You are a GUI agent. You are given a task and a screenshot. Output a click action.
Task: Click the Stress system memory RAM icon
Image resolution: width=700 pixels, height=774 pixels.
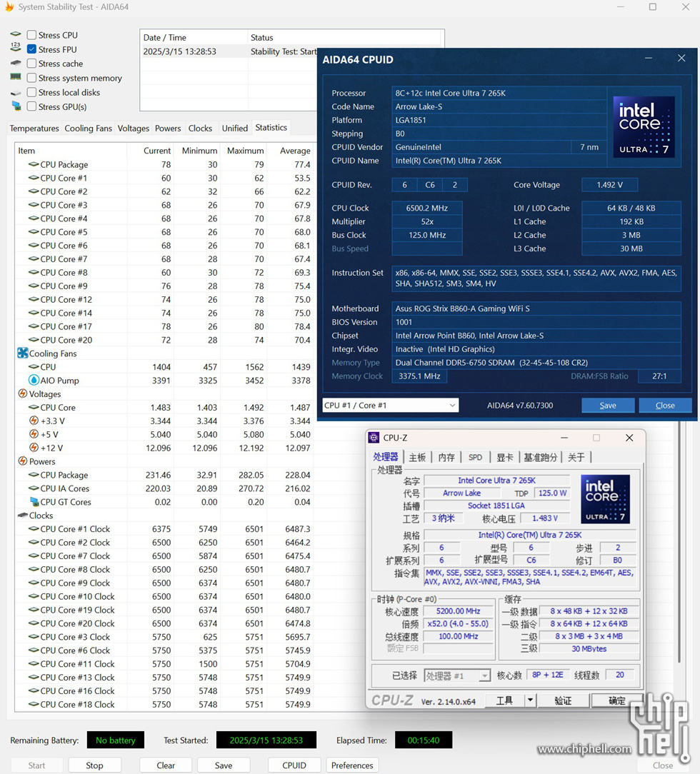click(16, 76)
